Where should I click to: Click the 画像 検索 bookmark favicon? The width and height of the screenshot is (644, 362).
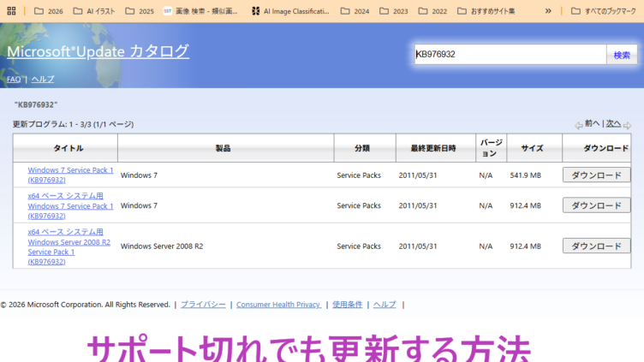[x=168, y=11]
